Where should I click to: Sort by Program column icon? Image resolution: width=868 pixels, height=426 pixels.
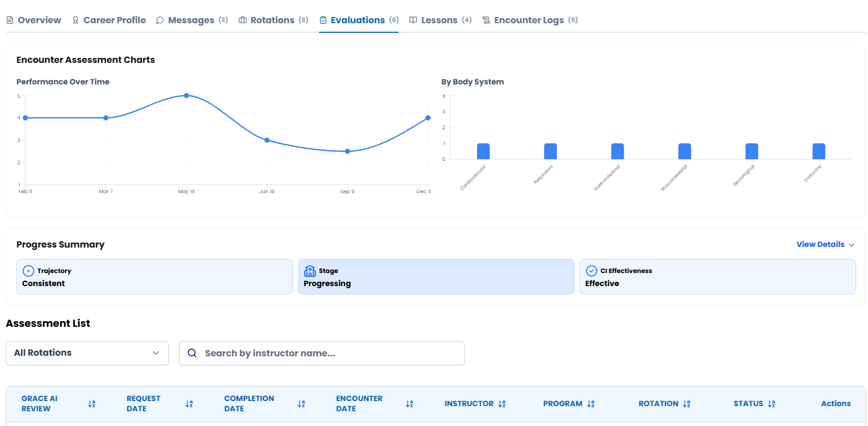pos(591,404)
